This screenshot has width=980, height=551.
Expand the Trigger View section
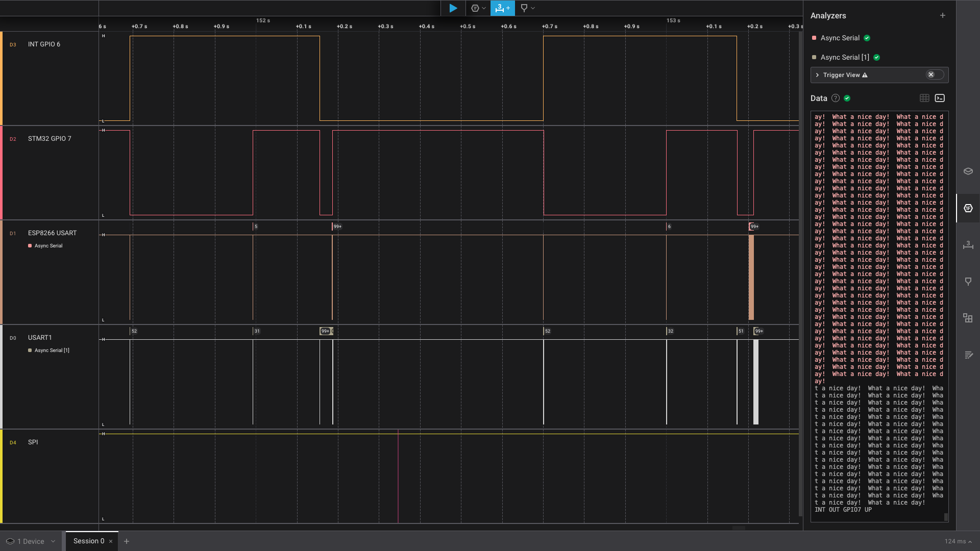click(x=817, y=75)
